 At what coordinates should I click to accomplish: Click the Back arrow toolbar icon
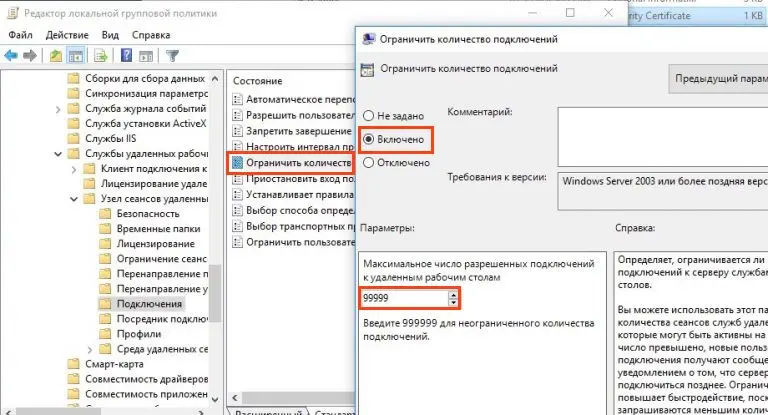pyautogui.click(x=13, y=55)
